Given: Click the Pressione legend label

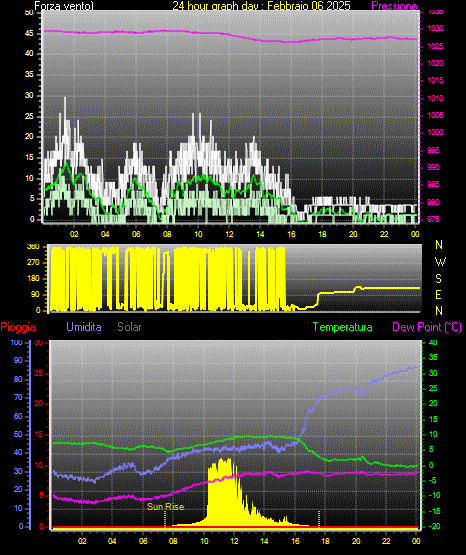Looking at the screenshot, I should [394, 6].
